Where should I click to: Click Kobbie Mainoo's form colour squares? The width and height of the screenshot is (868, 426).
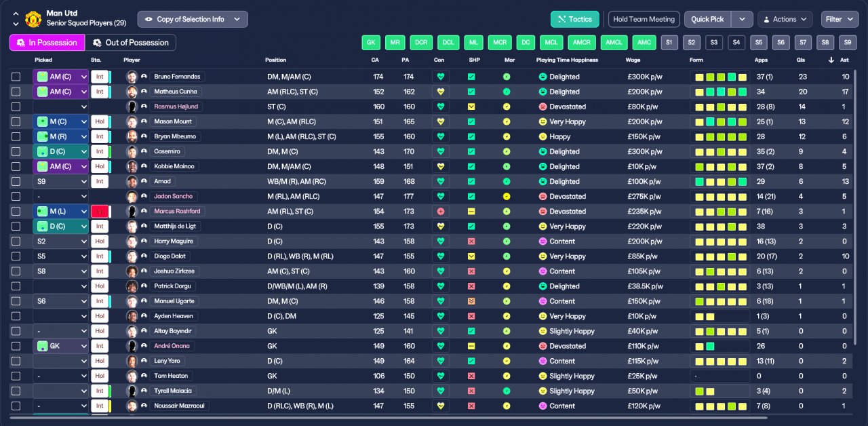tap(721, 166)
